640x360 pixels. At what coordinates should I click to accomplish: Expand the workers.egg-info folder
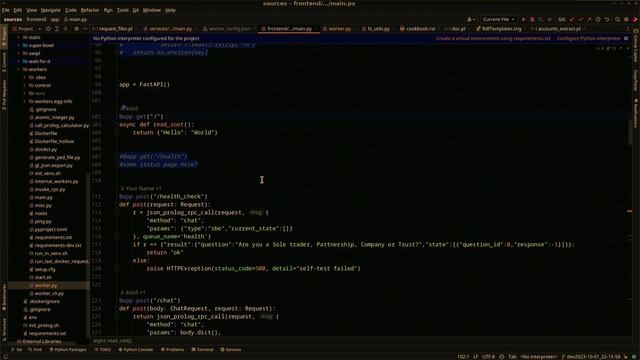point(24,101)
